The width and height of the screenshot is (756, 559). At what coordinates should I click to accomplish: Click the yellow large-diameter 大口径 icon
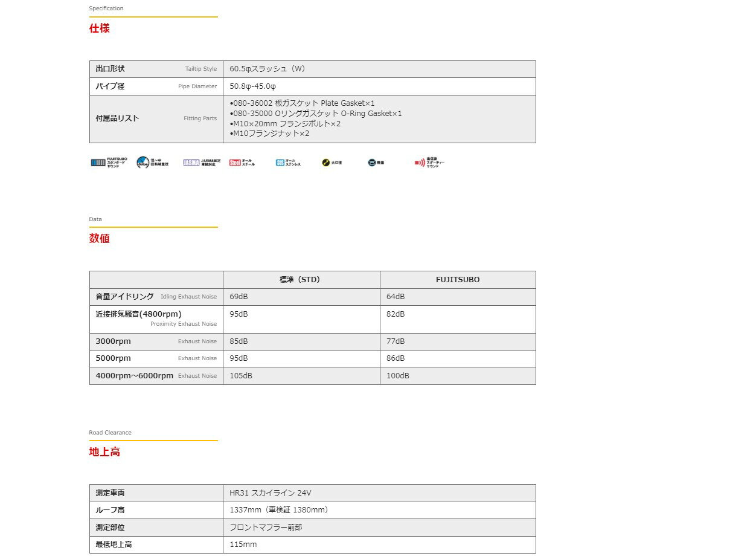(332, 163)
